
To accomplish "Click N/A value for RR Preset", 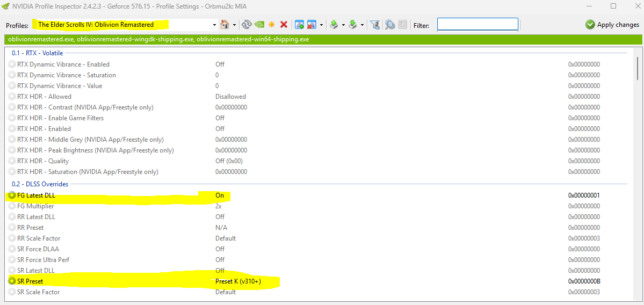I will [221, 228].
